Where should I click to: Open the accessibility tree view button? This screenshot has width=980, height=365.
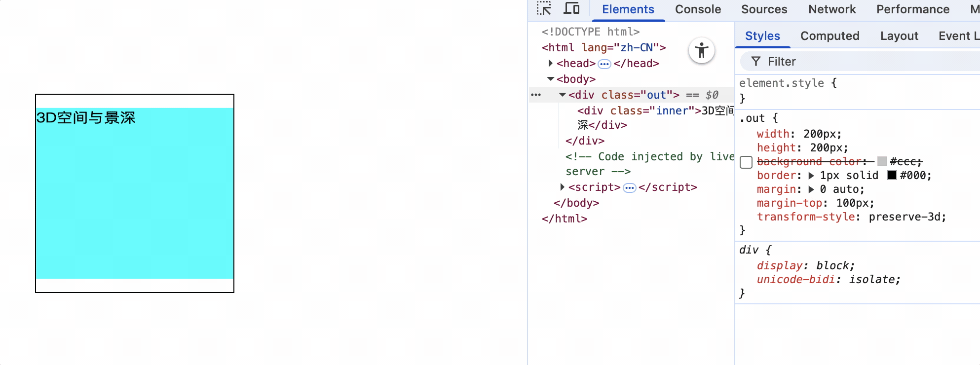click(702, 50)
